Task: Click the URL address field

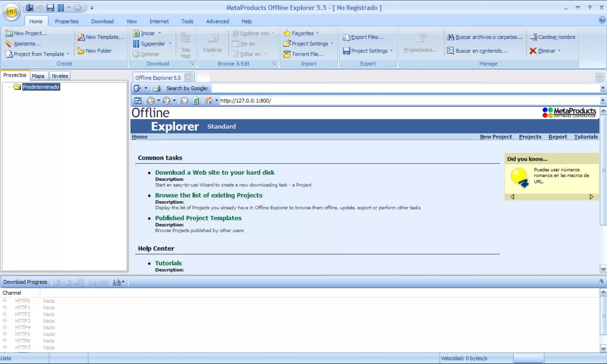Action: pos(410,101)
